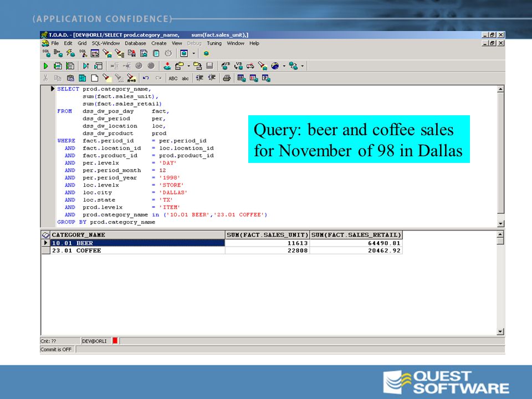
Task: Click the SUM(FACT.SALES_UNIT) column header
Action: point(267,235)
